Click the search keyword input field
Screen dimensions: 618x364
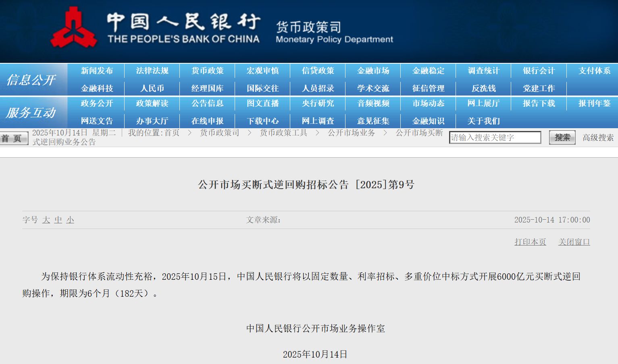495,138
